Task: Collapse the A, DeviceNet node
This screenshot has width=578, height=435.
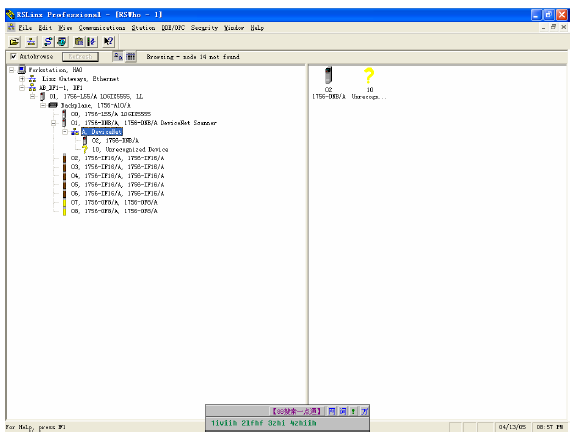Action: [65, 132]
